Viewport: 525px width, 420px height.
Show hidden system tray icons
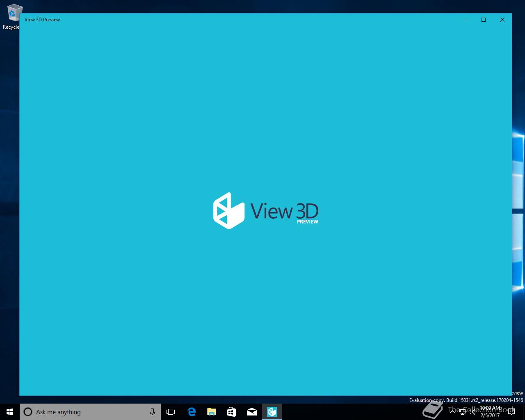click(x=453, y=412)
